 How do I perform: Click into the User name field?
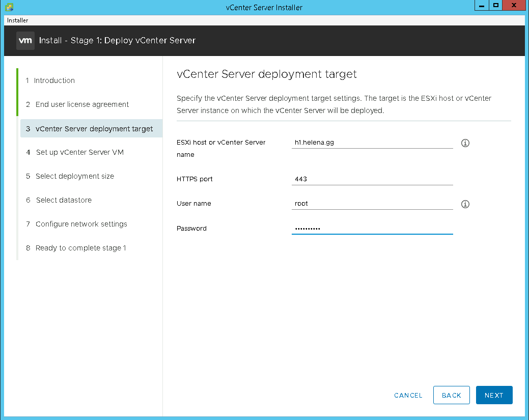372,204
